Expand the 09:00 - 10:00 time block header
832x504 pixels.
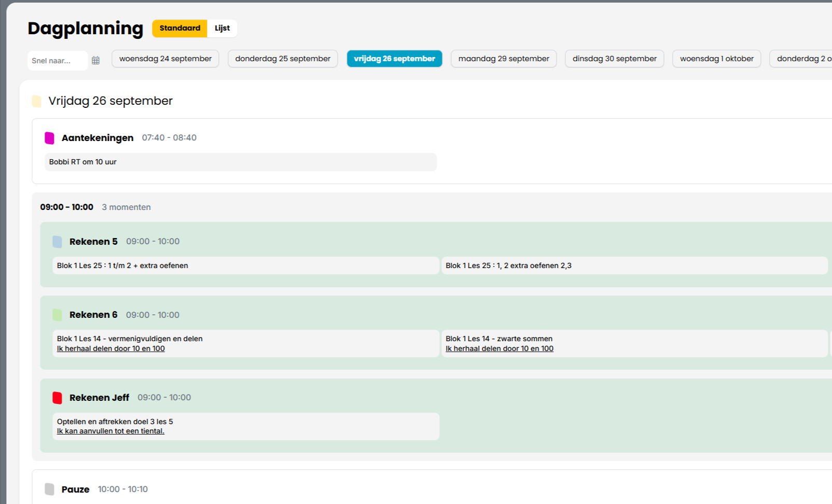point(67,207)
